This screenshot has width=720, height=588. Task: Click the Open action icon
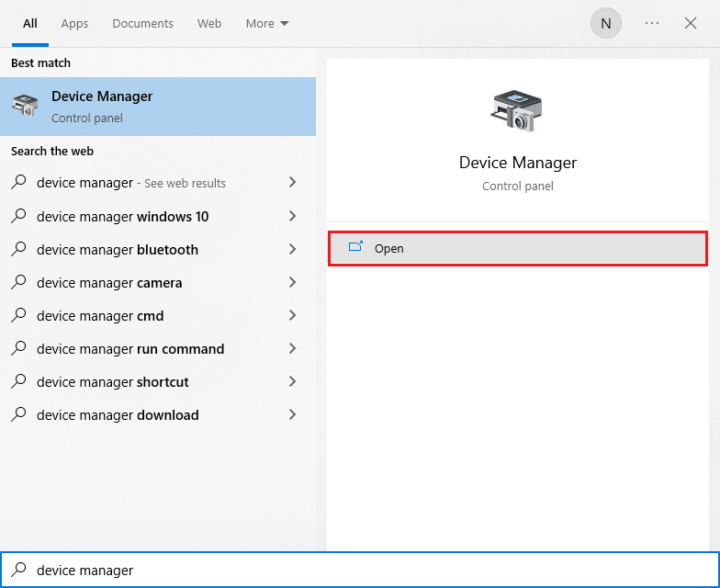(355, 246)
